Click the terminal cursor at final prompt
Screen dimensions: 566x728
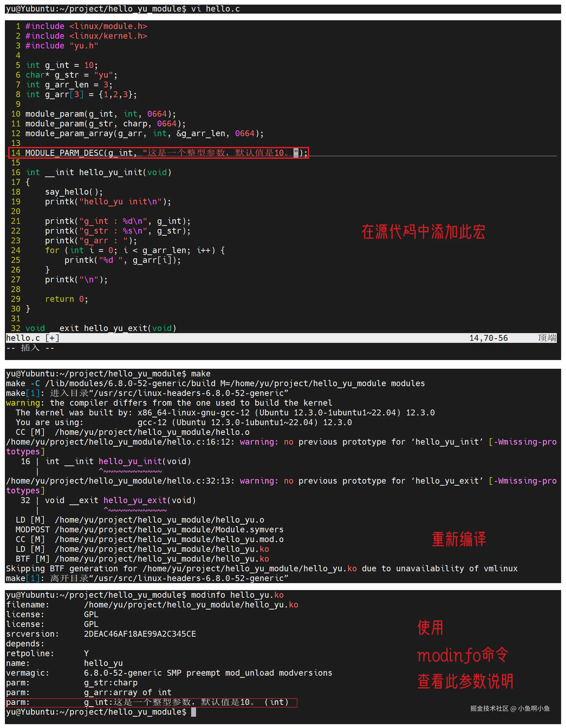point(193,712)
